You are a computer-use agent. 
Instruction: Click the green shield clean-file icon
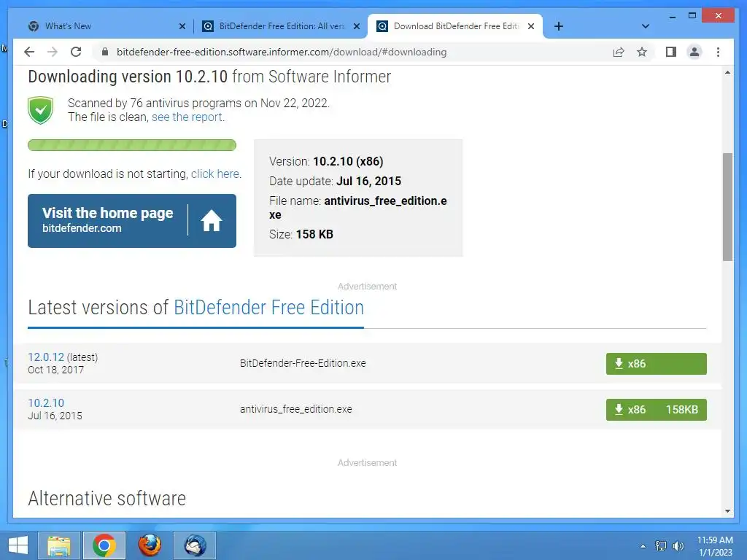point(41,110)
